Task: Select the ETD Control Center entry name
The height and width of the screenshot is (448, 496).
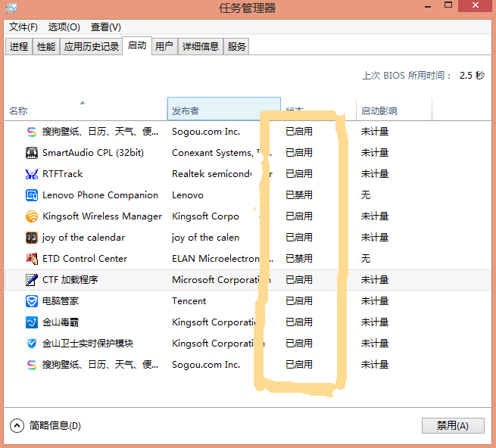Action: click(85, 259)
